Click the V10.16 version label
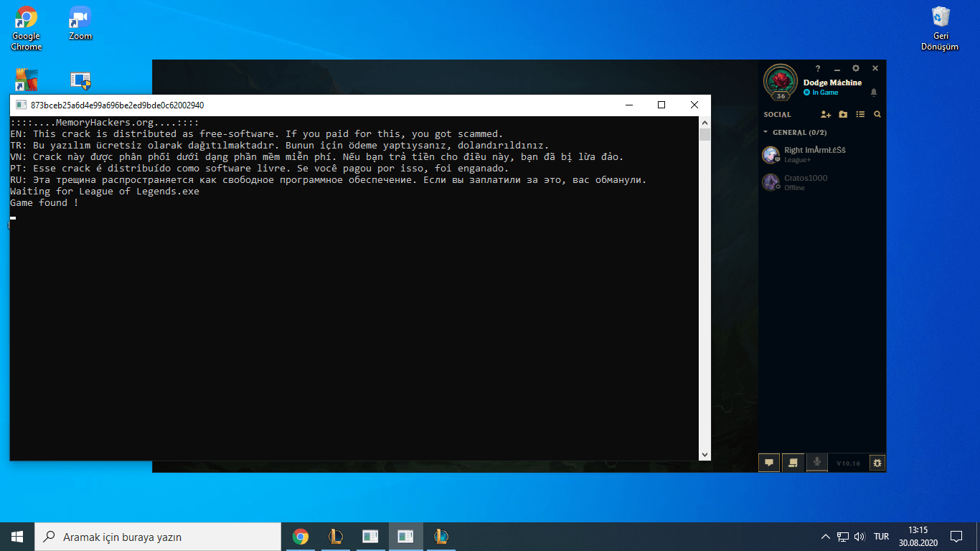The image size is (980, 551). point(848,463)
